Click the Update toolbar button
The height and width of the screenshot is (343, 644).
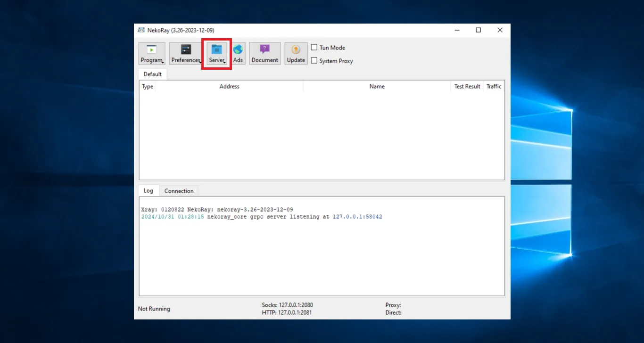click(x=296, y=53)
